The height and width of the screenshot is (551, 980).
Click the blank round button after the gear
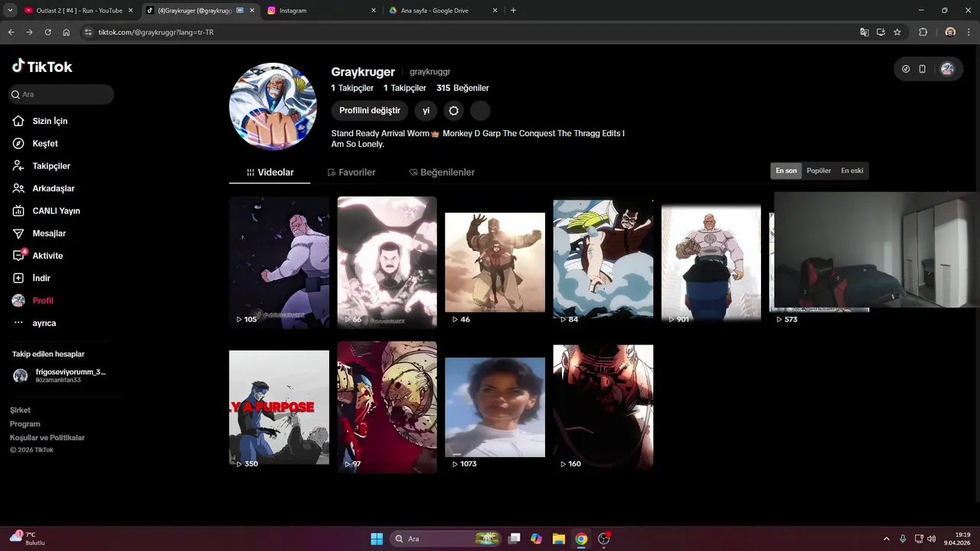pyautogui.click(x=480, y=111)
